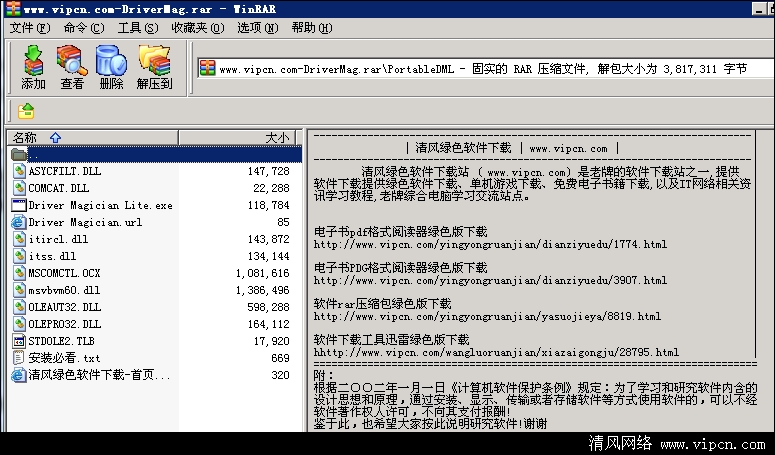Select file name MSCOMCTL.OCX
This screenshot has width=775, height=455.
pyautogui.click(x=64, y=273)
